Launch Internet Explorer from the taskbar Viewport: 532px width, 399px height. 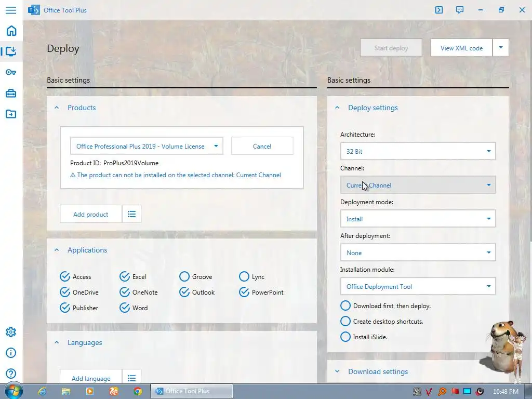42,391
